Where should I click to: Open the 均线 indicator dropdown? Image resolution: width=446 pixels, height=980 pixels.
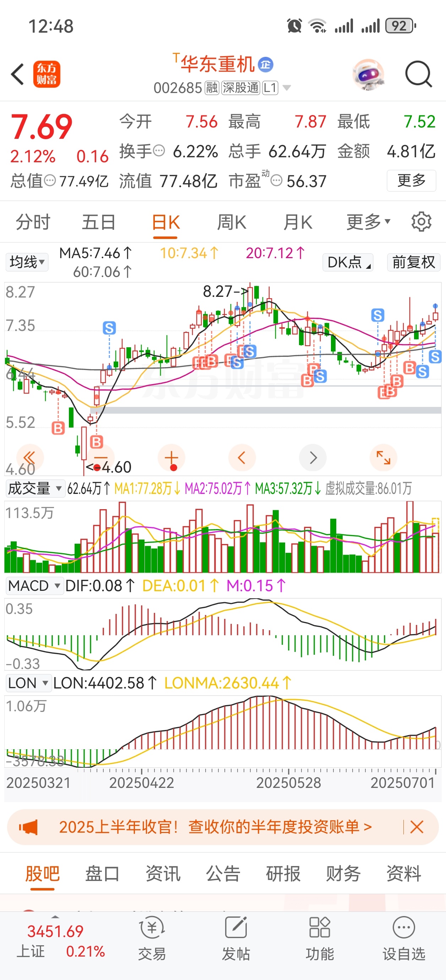pos(27,262)
